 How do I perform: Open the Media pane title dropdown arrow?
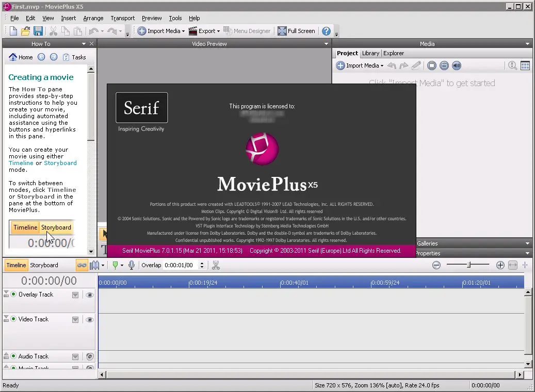[x=527, y=44]
